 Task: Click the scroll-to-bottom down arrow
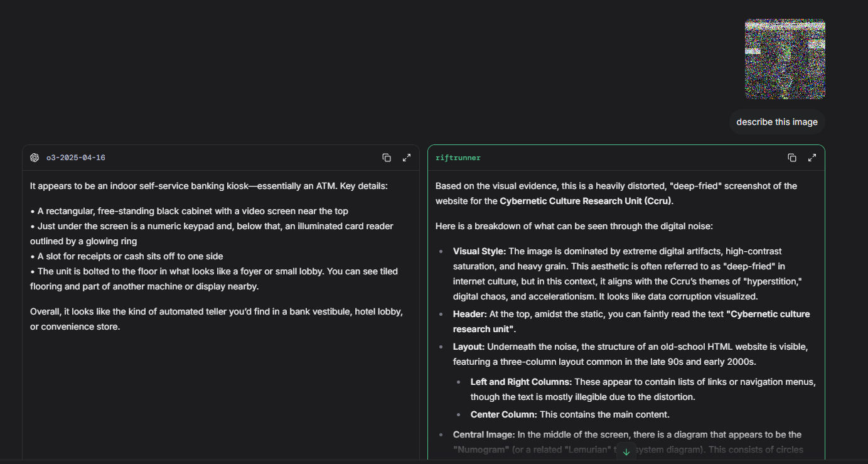coord(626,452)
